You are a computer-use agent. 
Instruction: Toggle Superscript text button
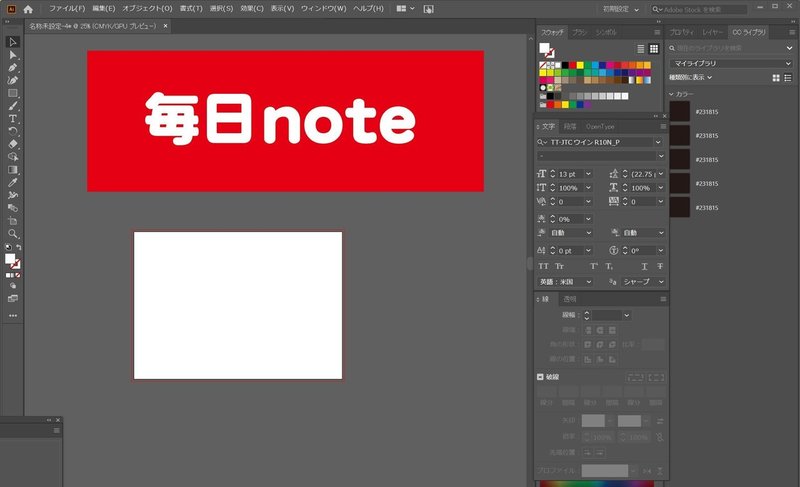click(594, 266)
